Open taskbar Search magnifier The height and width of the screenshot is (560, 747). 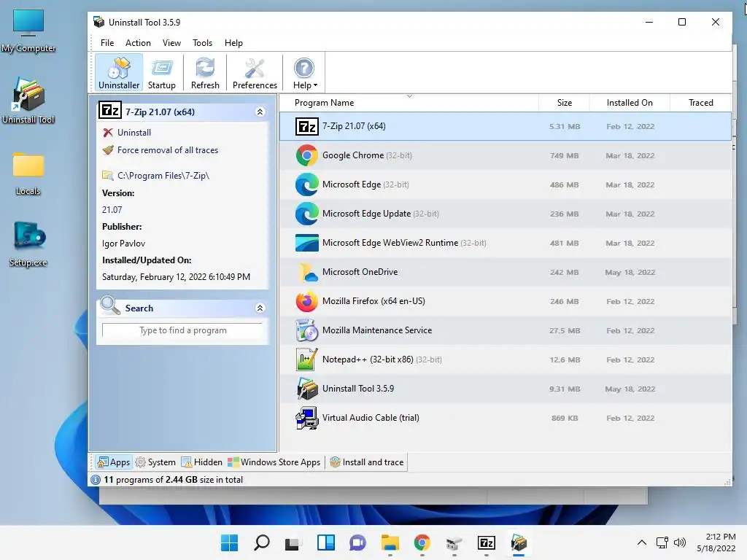click(x=262, y=542)
